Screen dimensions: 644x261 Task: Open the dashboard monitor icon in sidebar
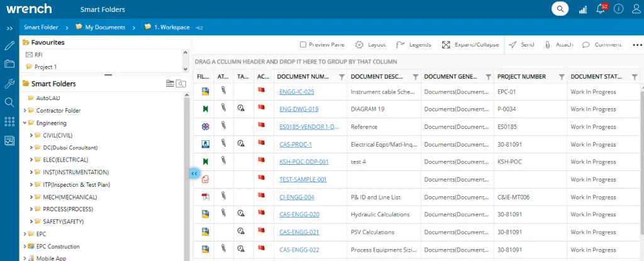point(9,141)
